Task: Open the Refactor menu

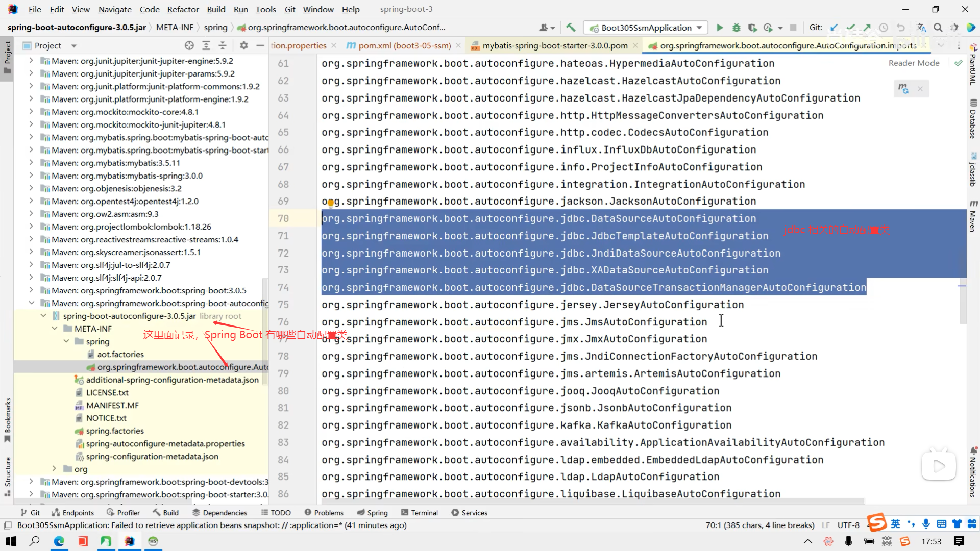Action: pyautogui.click(x=183, y=9)
